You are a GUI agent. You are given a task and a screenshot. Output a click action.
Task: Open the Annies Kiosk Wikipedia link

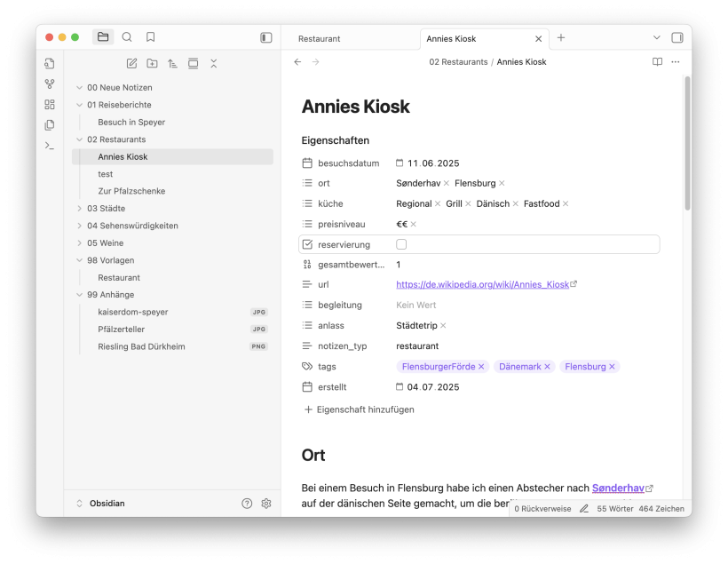pyautogui.click(x=482, y=285)
